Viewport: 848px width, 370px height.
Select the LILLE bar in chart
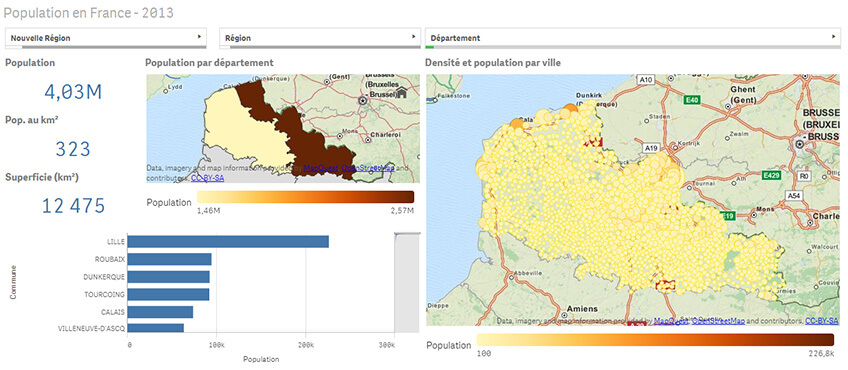(228, 241)
